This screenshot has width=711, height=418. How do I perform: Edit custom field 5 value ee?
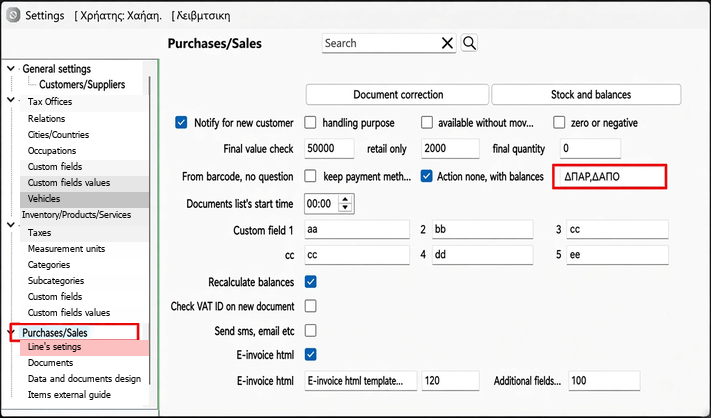pyautogui.click(x=617, y=255)
